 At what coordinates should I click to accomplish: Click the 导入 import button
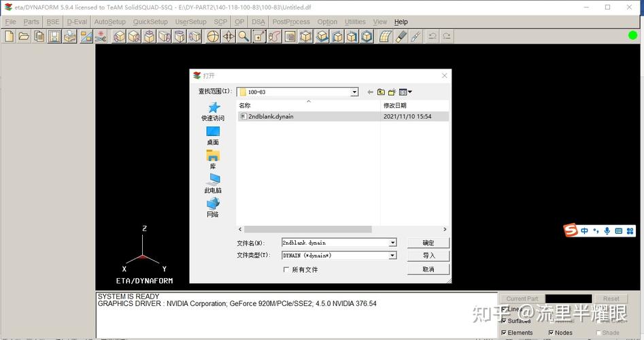[x=428, y=256]
